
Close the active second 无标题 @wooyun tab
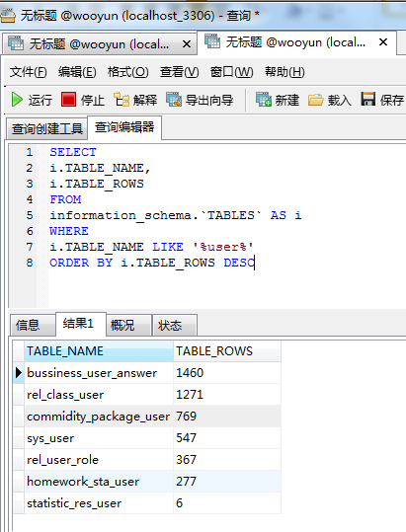383,42
